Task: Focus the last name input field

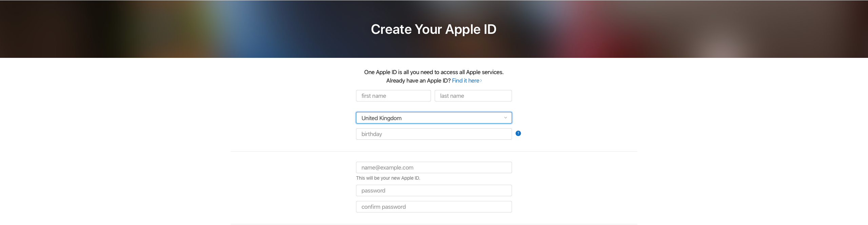Action: pos(473,96)
